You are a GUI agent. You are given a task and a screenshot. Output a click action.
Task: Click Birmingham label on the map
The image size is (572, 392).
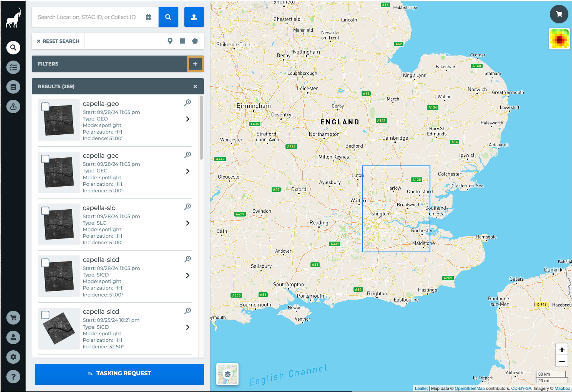pos(253,106)
